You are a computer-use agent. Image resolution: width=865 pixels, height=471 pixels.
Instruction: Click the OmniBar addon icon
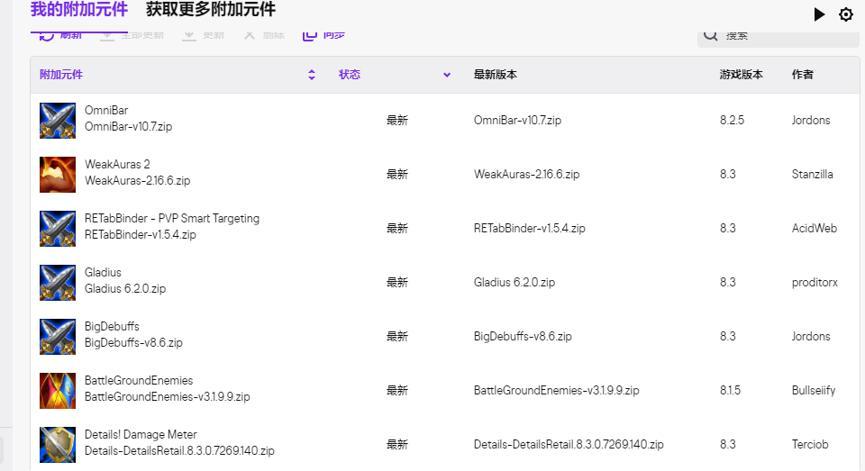[x=57, y=120]
